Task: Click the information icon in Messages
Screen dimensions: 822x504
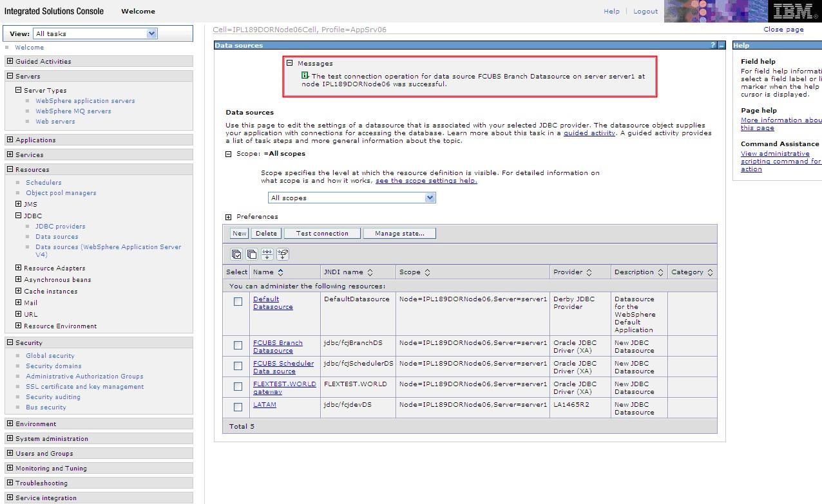Action: coord(305,76)
